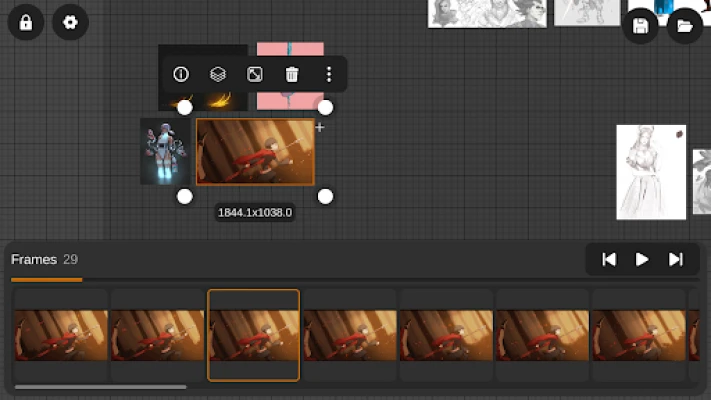Click the resize icon in toolbar
The width and height of the screenshot is (711, 400).
pyautogui.click(x=255, y=74)
